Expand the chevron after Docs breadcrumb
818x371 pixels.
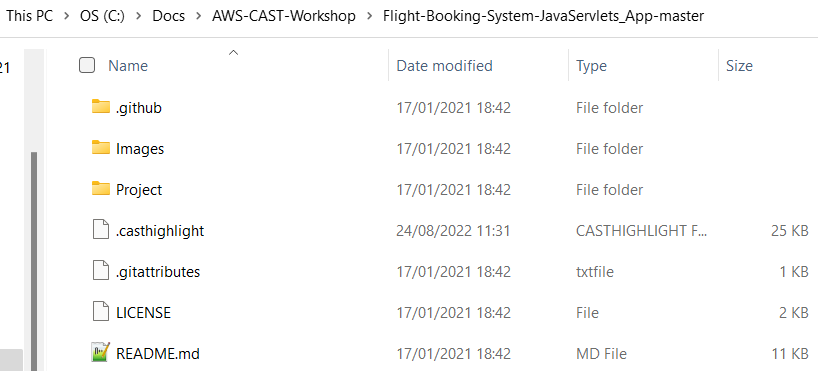pos(199,16)
